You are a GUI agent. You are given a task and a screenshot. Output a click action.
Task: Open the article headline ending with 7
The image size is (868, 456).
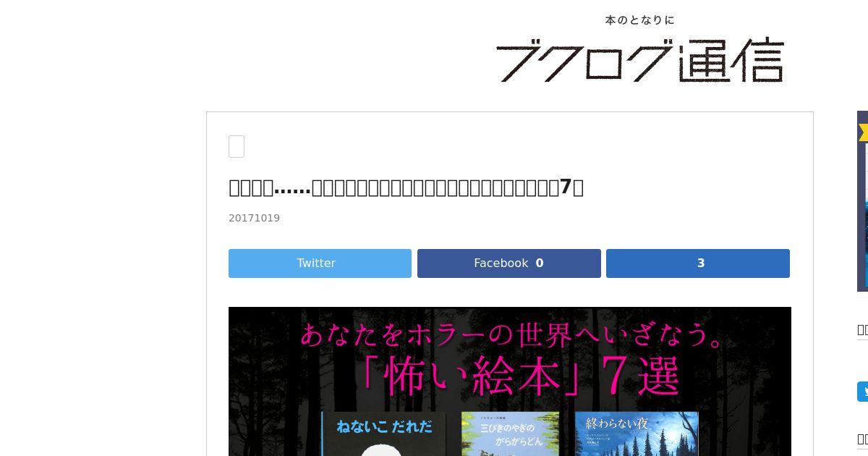pyautogui.click(x=406, y=187)
